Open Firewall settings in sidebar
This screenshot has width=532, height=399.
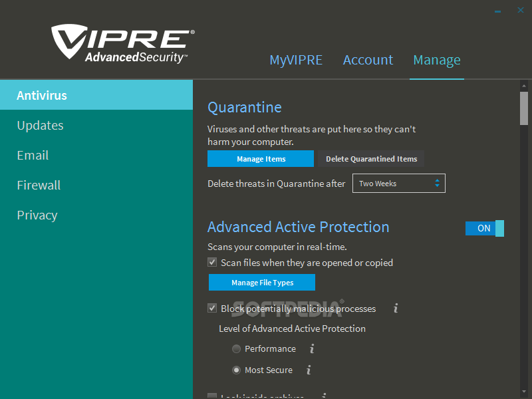pyautogui.click(x=96, y=185)
